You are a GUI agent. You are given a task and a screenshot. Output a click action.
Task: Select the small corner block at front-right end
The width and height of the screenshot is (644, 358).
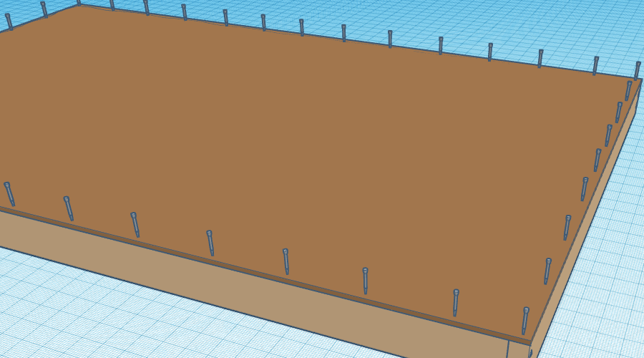[518, 349]
